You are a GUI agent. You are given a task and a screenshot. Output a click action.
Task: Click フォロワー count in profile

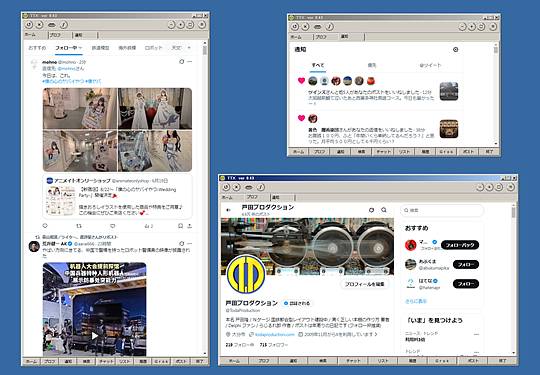(274, 345)
